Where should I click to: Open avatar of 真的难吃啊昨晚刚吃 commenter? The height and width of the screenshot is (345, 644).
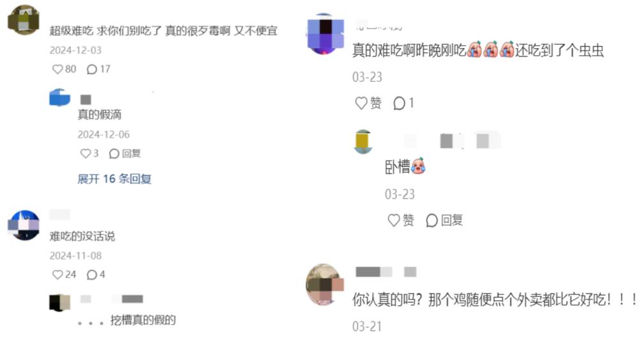click(x=325, y=34)
